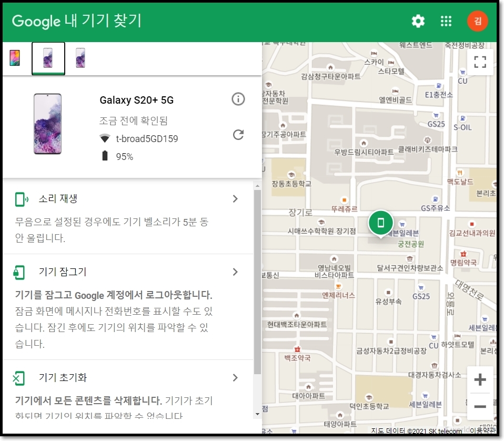Click the panel scrollbar thumb
Image resolution: width=504 pixels, height=441 pixels.
[x=257, y=282]
